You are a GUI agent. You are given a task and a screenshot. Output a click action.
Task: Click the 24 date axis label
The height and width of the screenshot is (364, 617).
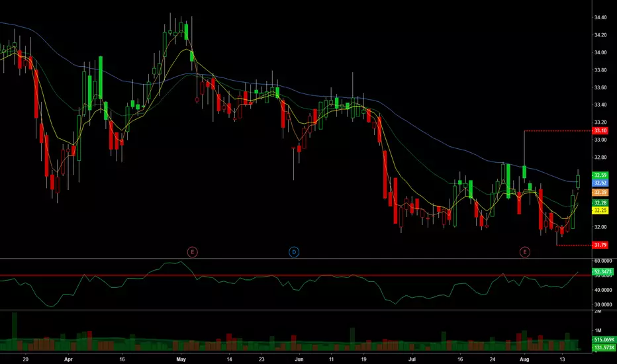click(493, 359)
